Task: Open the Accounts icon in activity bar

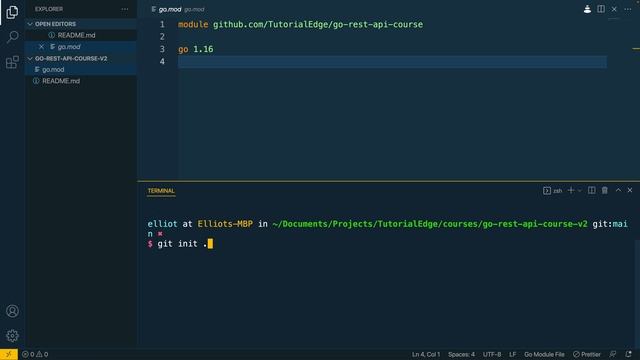Action: [12, 311]
